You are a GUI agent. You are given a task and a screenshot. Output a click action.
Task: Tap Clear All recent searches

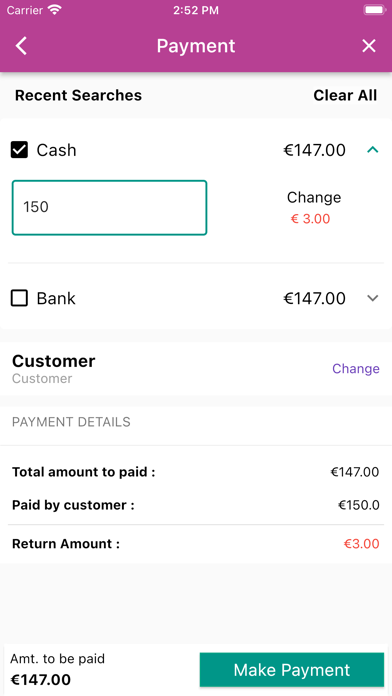345,95
